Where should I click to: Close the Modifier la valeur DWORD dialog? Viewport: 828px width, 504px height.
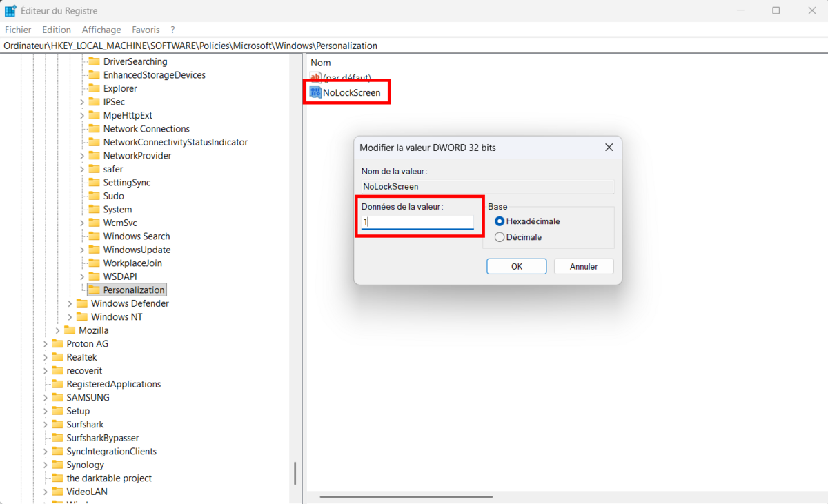pos(609,148)
